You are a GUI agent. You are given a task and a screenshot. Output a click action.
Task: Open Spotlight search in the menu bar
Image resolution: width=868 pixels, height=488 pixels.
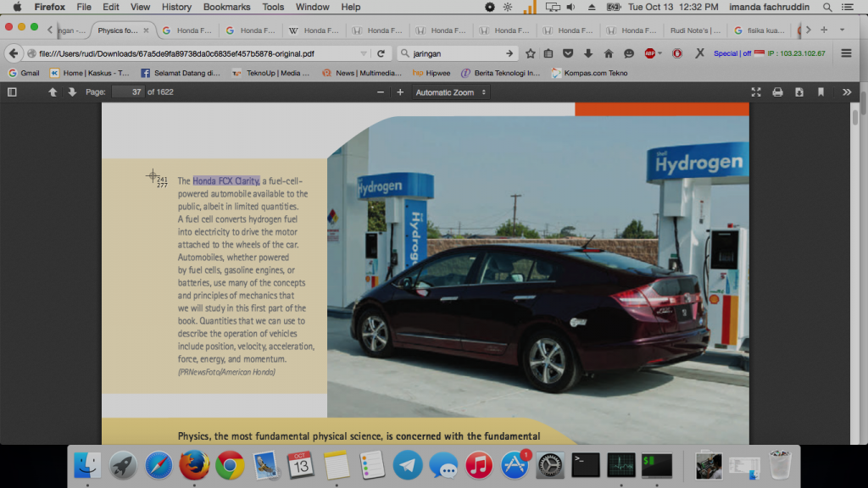tap(827, 7)
